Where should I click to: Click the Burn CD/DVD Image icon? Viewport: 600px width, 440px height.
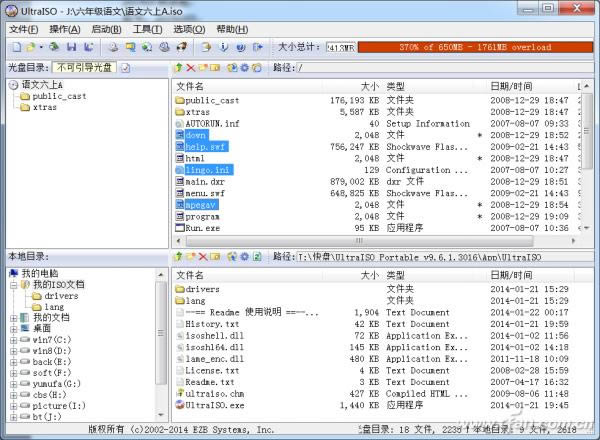[x=182, y=47]
